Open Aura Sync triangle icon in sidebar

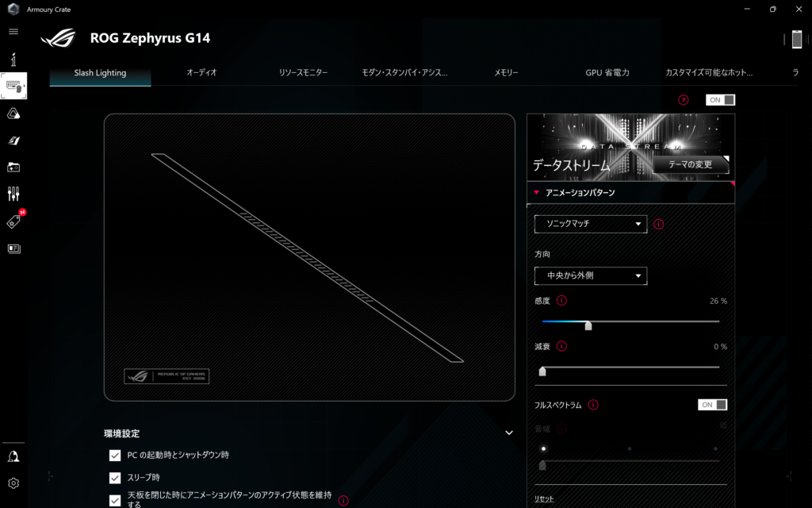click(x=13, y=114)
